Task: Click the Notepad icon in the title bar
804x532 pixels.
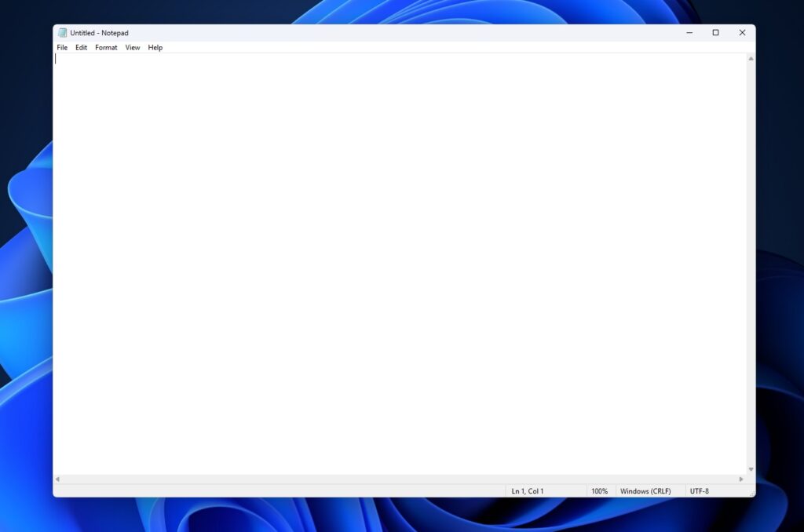Action: (61, 32)
